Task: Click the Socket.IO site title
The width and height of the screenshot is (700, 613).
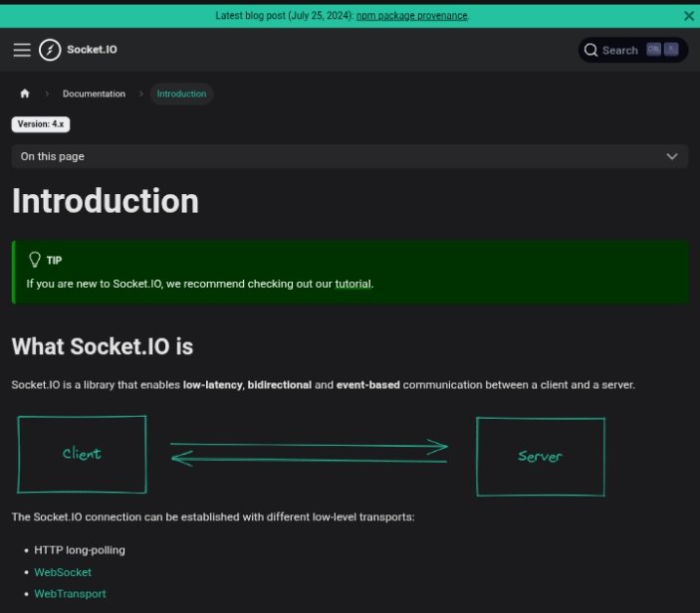Action: point(92,50)
